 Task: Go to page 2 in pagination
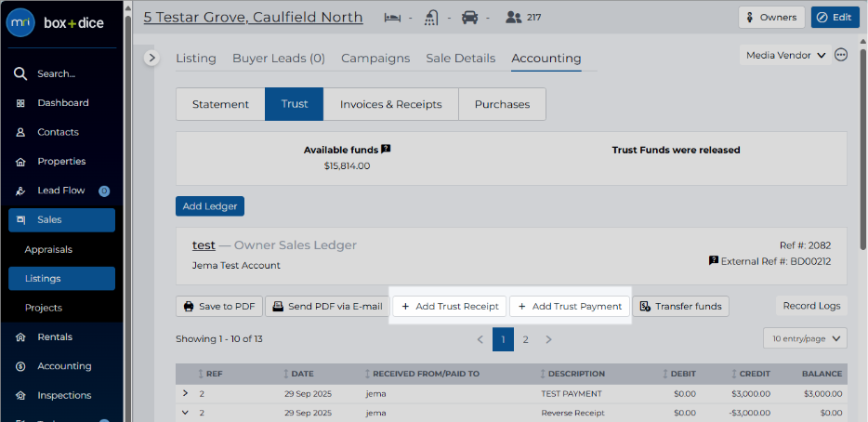coord(525,339)
